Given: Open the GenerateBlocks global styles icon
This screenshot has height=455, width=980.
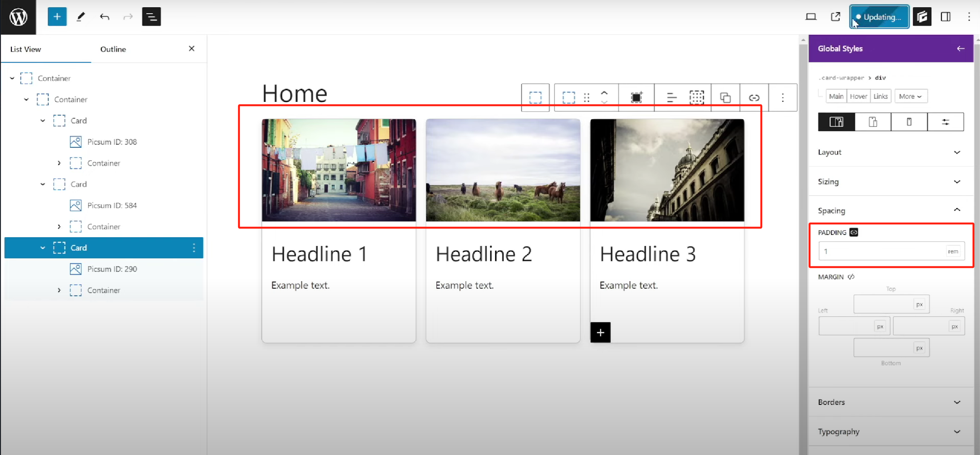Looking at the screenshot, I should click(921, 17).
